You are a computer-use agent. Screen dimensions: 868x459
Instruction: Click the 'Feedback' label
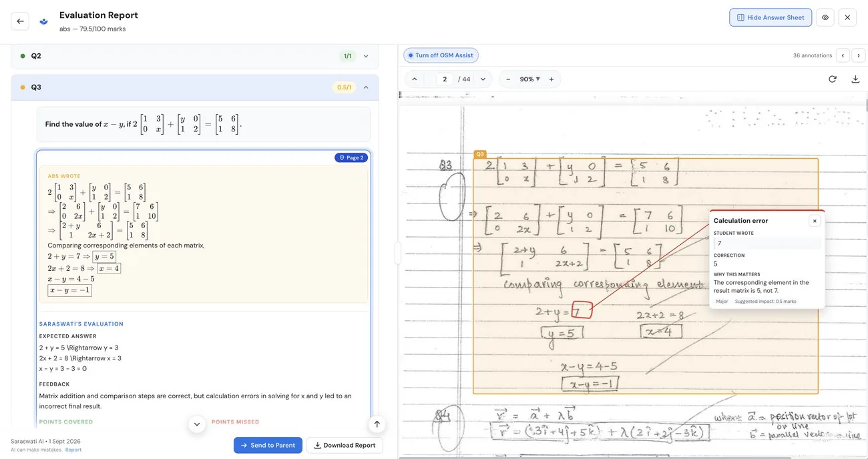54,384
